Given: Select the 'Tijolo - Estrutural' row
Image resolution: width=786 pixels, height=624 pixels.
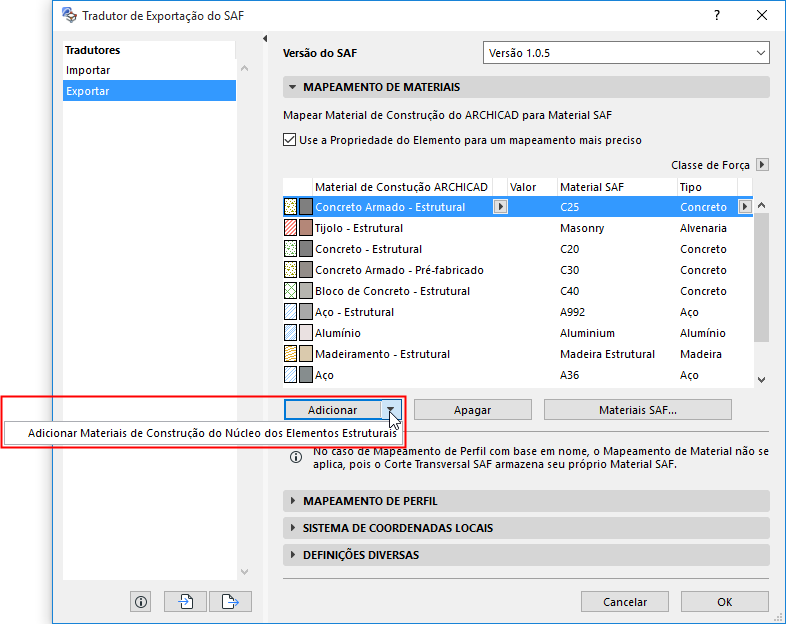Looking at the screenshot, I should click(518, 228).
